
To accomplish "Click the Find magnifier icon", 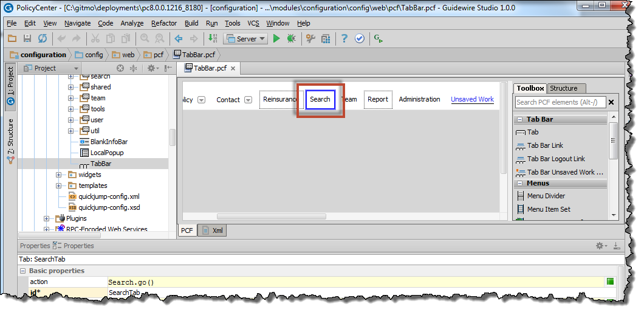I will pos(145,39).
